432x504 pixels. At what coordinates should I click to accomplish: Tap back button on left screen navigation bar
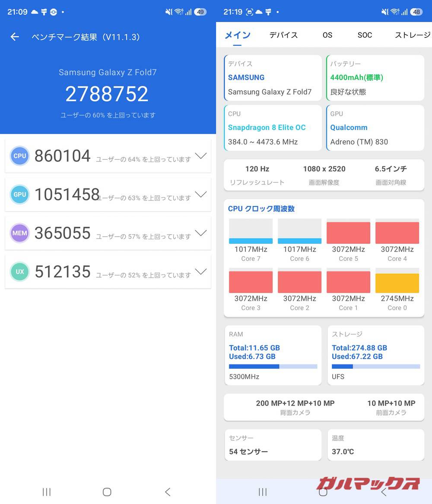tap(168, 492)
